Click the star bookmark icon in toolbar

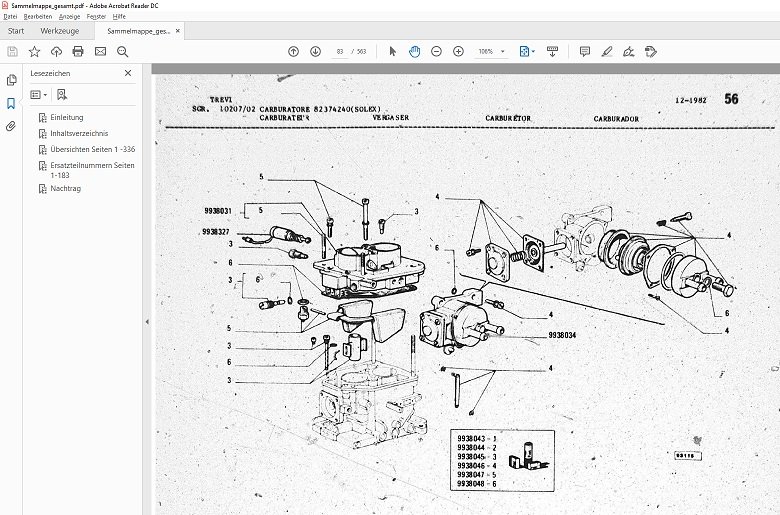[34, 51]
